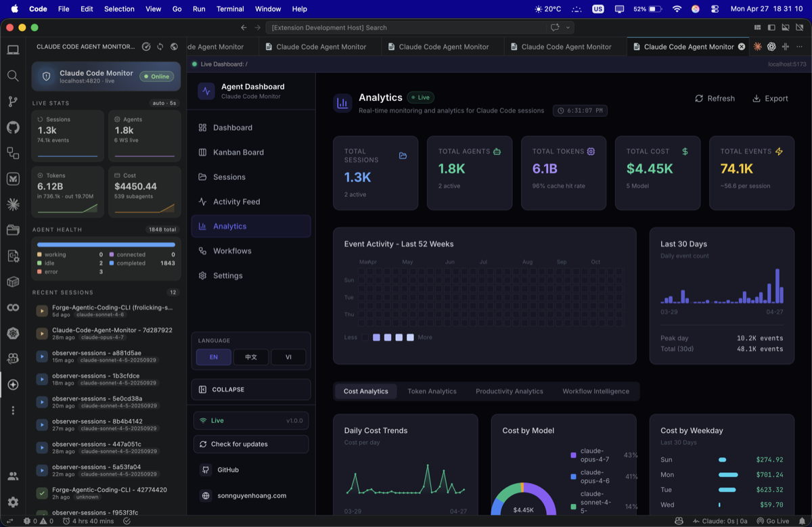812x527 pixels.
Task: Open the Search view in activity bar
Action: click(x=13, y=76)
